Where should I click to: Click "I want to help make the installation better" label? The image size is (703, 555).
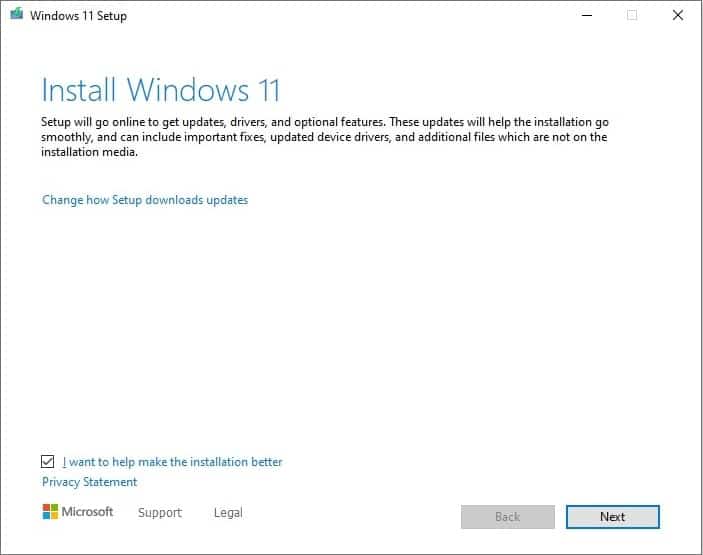tap(172, 462)
